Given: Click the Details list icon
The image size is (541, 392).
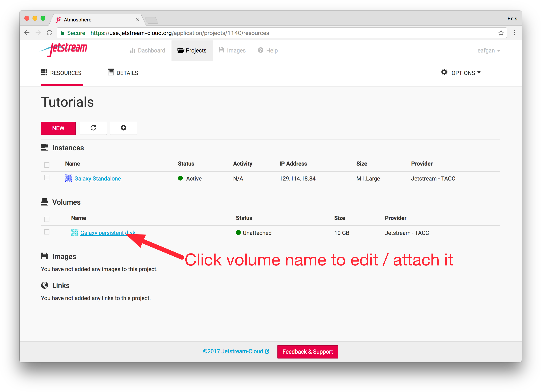Looking at the screenshot, I should (111, 72).
